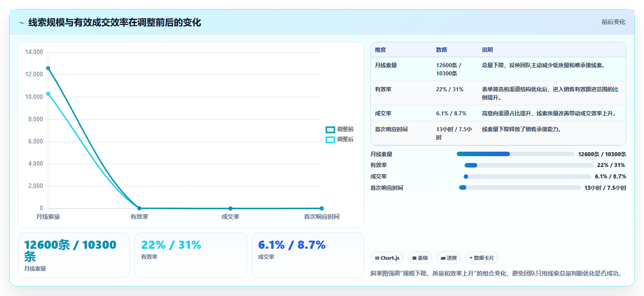The image size is (644, 296).
Task: Click the 表格 chip
Action: pyautogui.click(x=420, y=258)
